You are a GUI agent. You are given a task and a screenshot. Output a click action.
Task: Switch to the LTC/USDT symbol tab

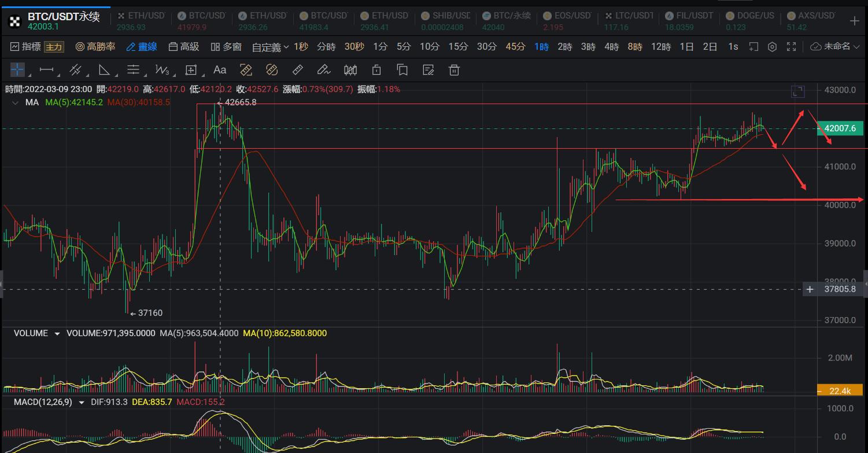coord(628,21)
